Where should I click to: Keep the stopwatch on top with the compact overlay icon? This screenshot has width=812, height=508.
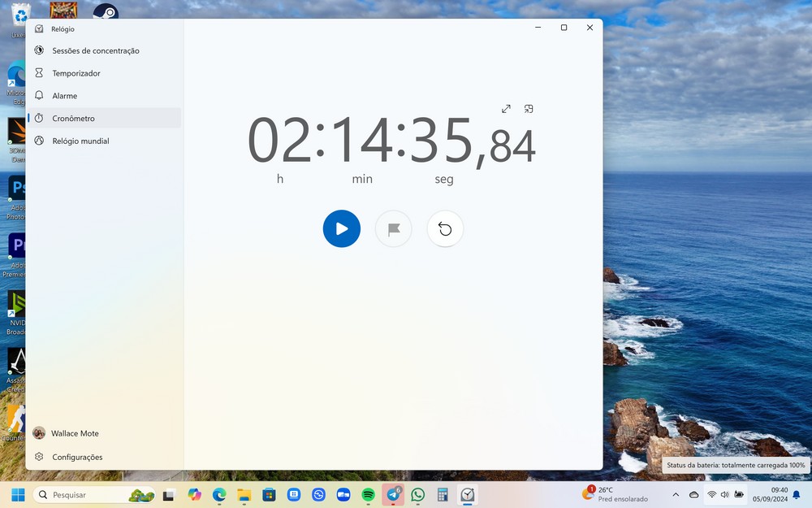(x=529, y=109)
